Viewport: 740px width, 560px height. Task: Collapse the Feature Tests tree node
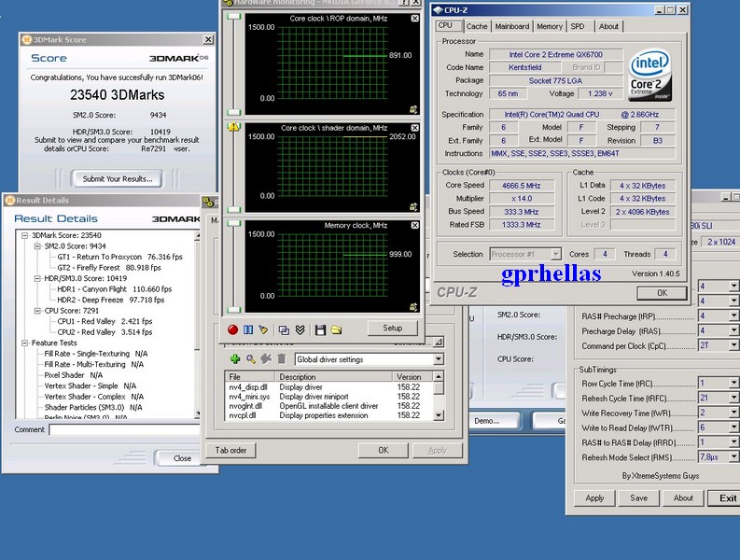pyautogui.click(x=24, y=343)
